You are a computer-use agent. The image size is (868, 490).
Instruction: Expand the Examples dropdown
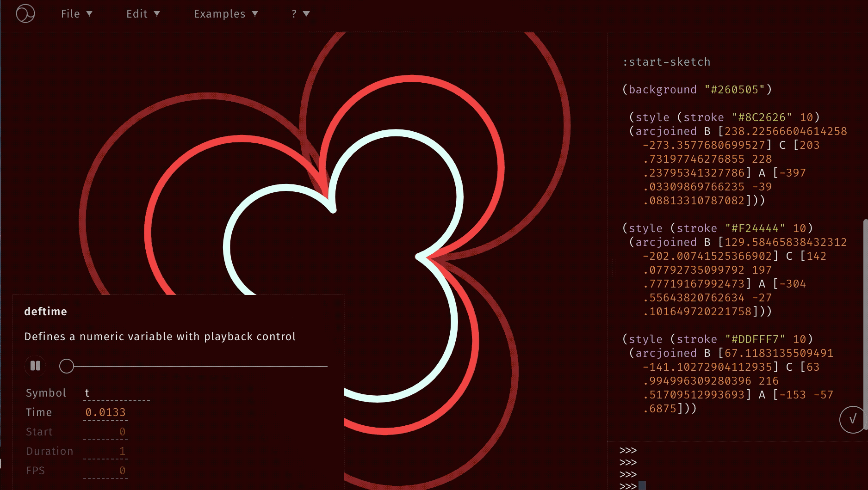click(225, 14)
